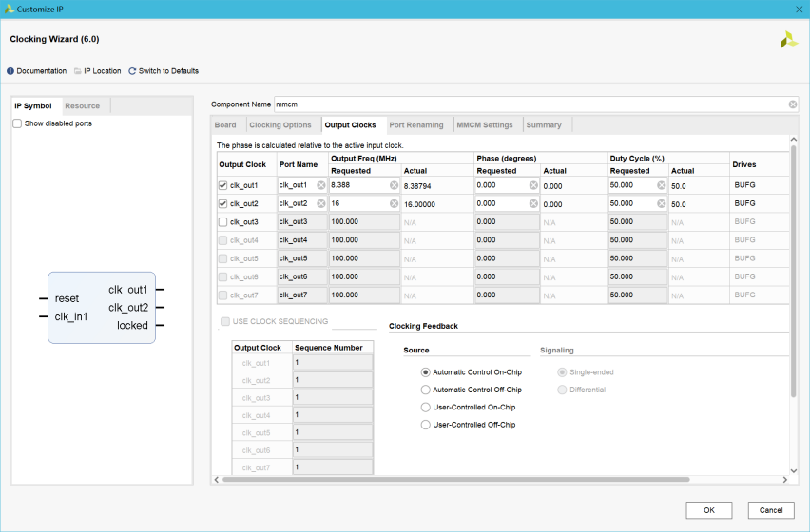Click the scroll left arrow
This screenshot has height=532, width=810.
217,480
